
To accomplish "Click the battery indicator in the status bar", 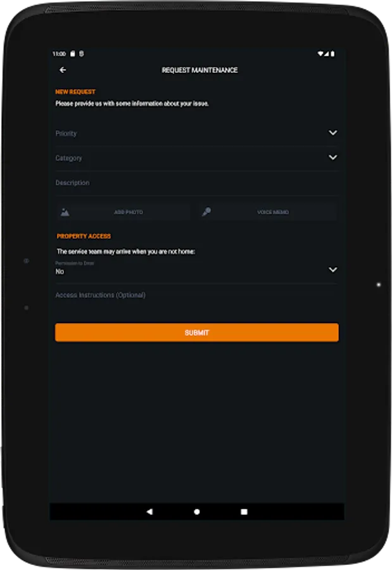I will pyautogui.click(x=334, y=54).
